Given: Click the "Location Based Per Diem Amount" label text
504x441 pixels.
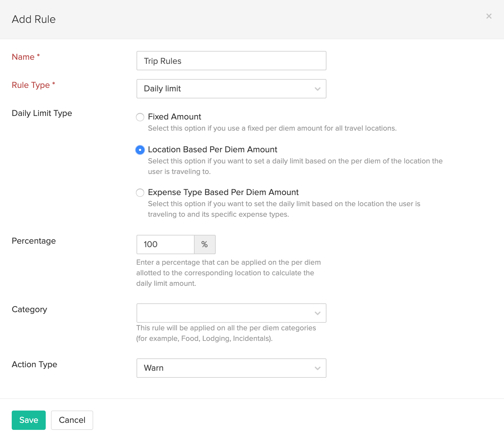Looking at the screenshot, I should point(212,150).
